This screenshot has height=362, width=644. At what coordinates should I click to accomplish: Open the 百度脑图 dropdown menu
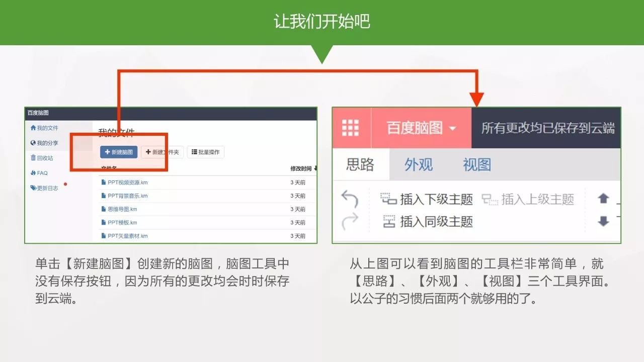[x=421, y=128]
